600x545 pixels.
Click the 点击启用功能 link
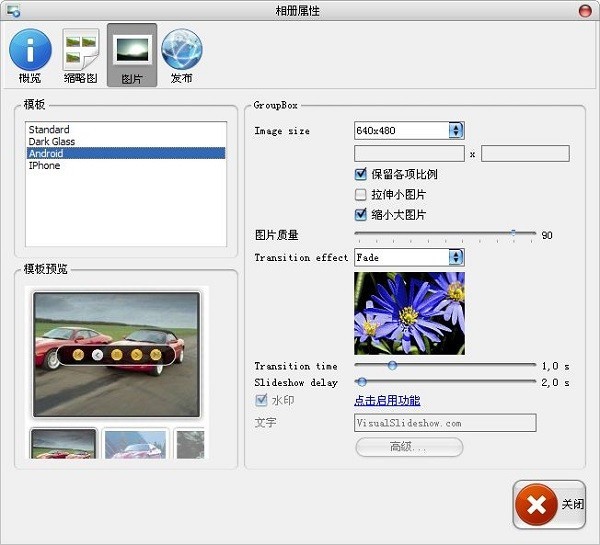click(x=387, y=400)
